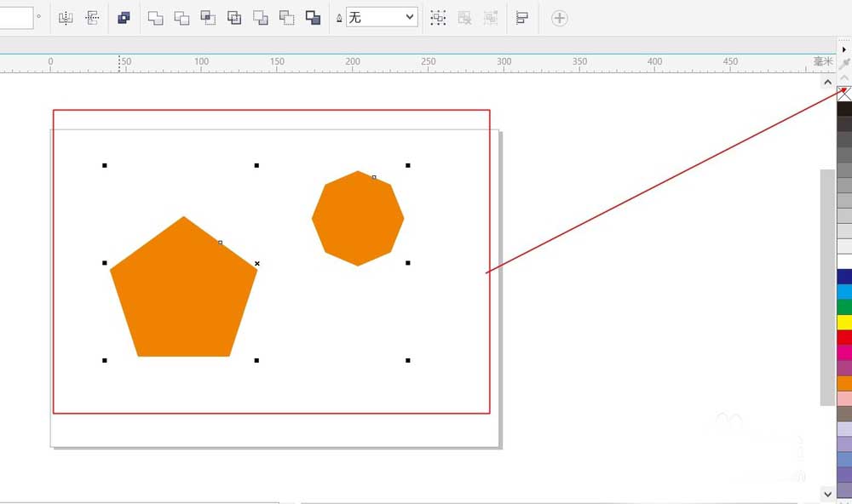Viewport: 852px width, 504px height.
Task: Expand the color palette flyout arrow
Action: [x=843, y=49]
